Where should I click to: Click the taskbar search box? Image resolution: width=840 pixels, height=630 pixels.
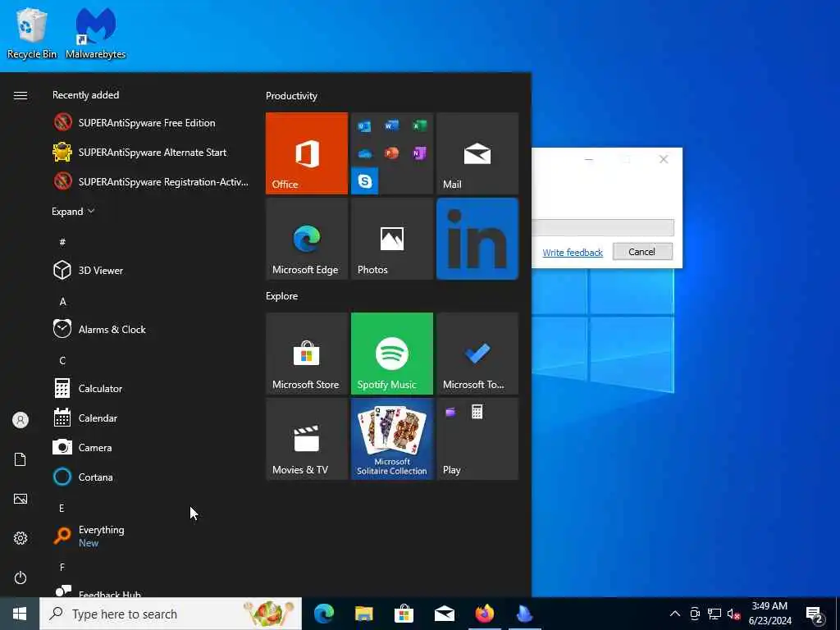(171, 614)
